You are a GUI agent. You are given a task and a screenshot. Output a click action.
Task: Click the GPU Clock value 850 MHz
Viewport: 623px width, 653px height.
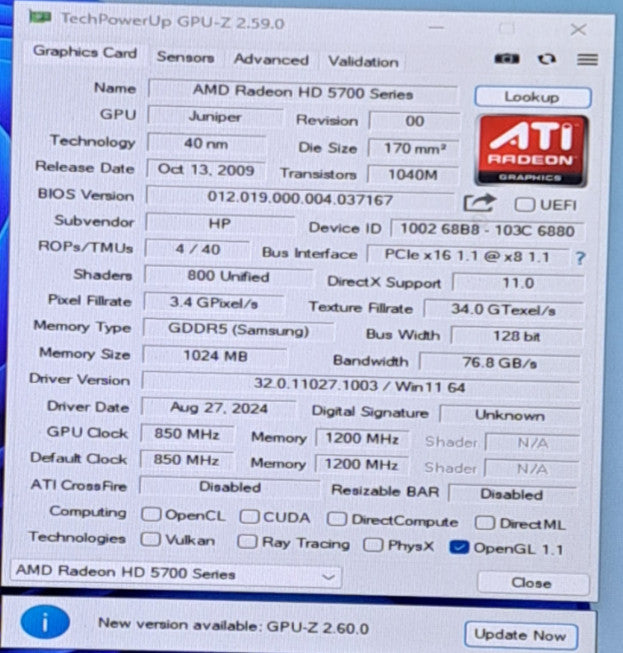tap(187, 434)
